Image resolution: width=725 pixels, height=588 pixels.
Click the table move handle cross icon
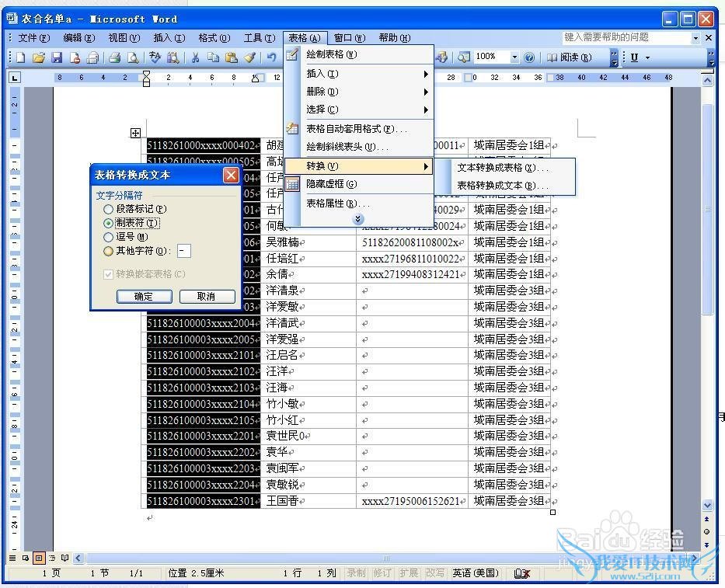click(x=135, y=133)
